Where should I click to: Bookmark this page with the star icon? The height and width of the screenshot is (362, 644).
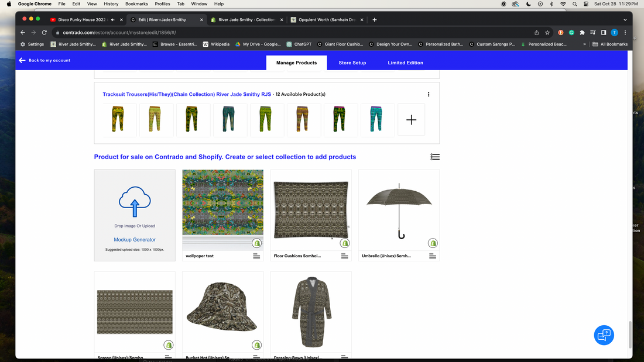(547, 33)
